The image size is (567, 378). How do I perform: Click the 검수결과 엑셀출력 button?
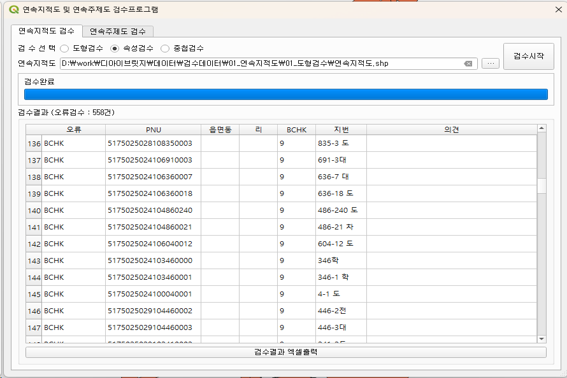click(x=286, y=352)
